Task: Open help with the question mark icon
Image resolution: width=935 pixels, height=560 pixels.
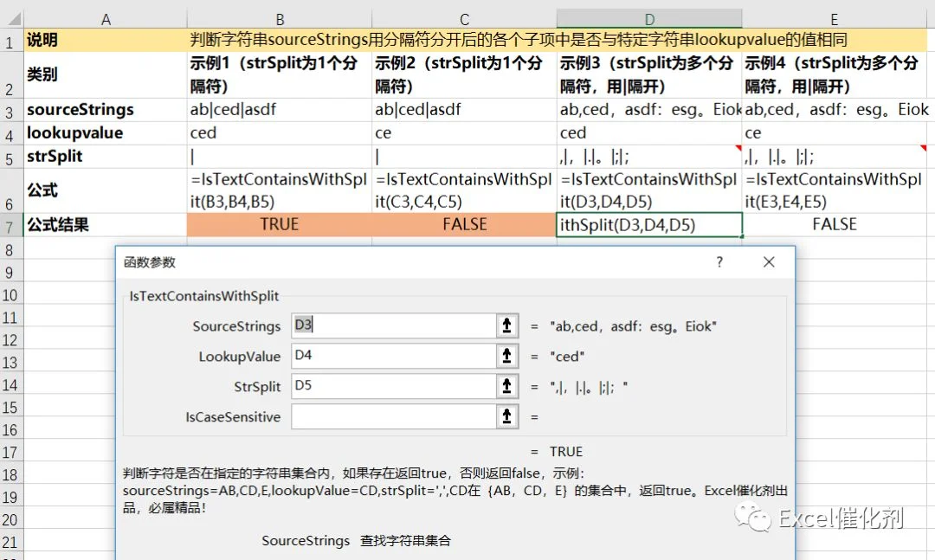Action: (719, 261)
